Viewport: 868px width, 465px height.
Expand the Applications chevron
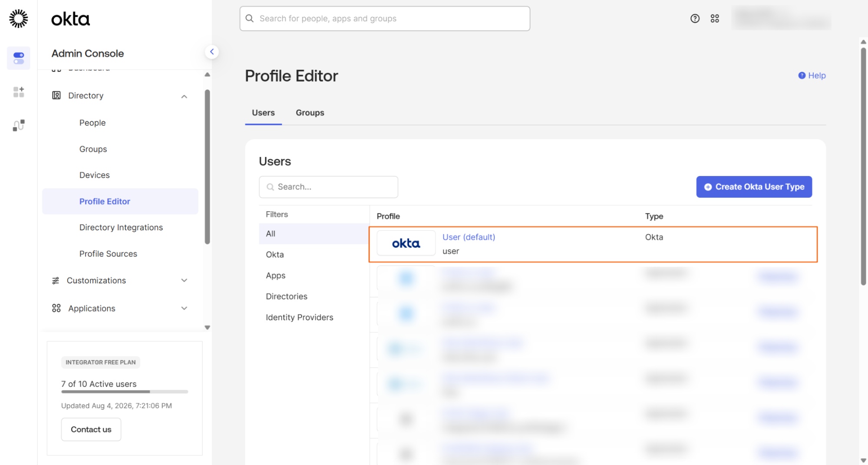click(184, 309)
